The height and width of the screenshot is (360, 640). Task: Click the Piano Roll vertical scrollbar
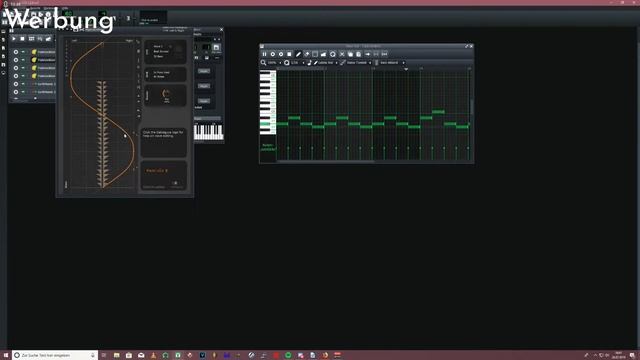point(472,107)
